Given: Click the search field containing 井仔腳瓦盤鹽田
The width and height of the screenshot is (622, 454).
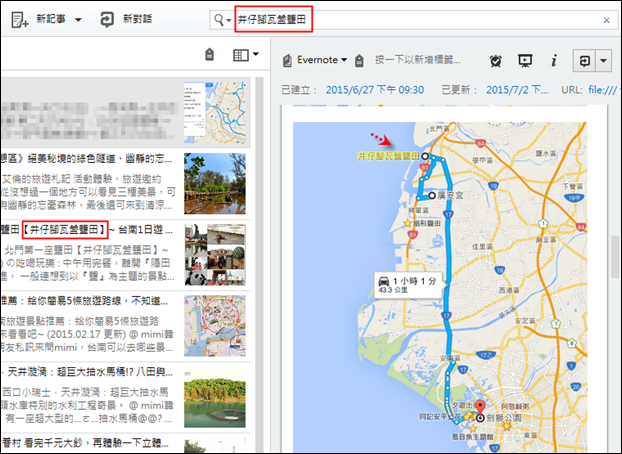Looking at the screenshot, I should 413,19.
